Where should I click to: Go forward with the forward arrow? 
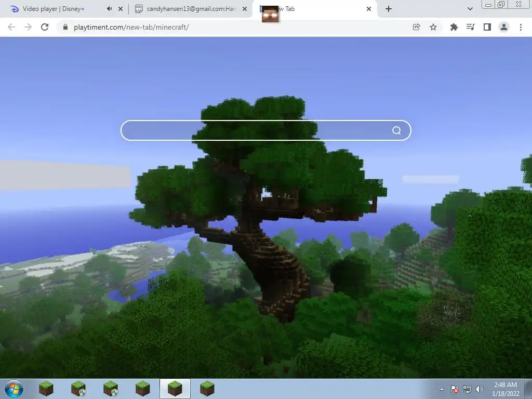tap(28, 27)
